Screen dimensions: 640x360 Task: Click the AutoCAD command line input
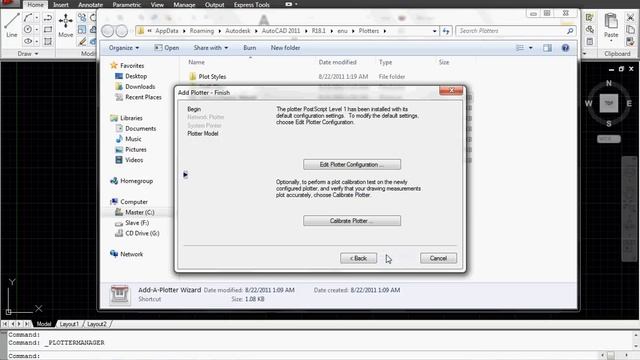pyautogui.click(x=302, y=356)
